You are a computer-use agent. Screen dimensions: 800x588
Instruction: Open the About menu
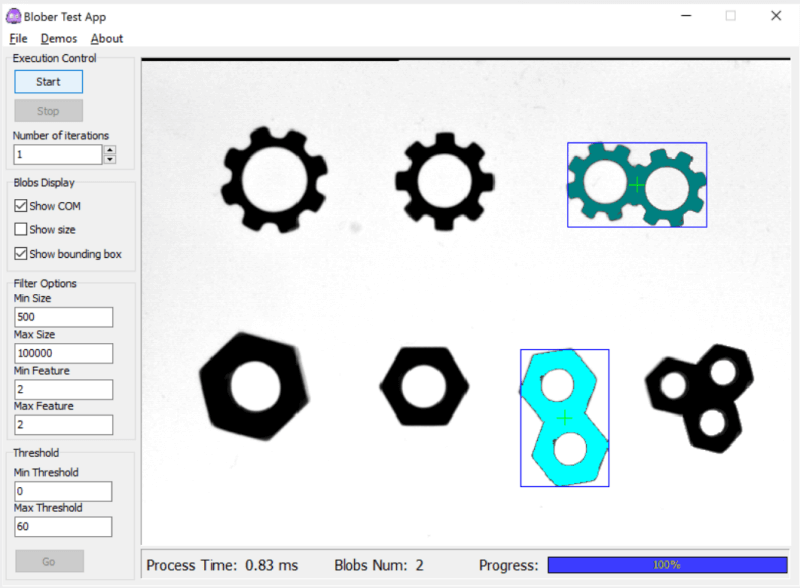click(107, 39)
